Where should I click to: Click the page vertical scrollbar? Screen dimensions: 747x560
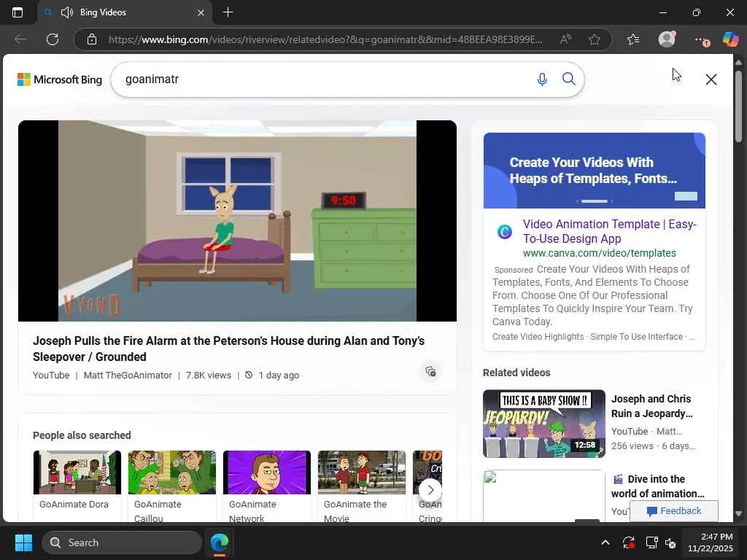click(x=738, y=106)
